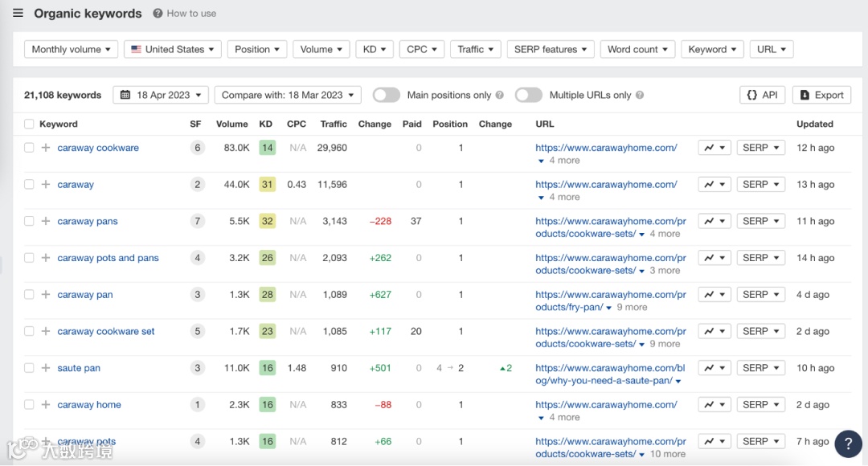Click plus icon beside caraway cookware set
This screenshot has height=466, width=868.
[x=45, y=331]
